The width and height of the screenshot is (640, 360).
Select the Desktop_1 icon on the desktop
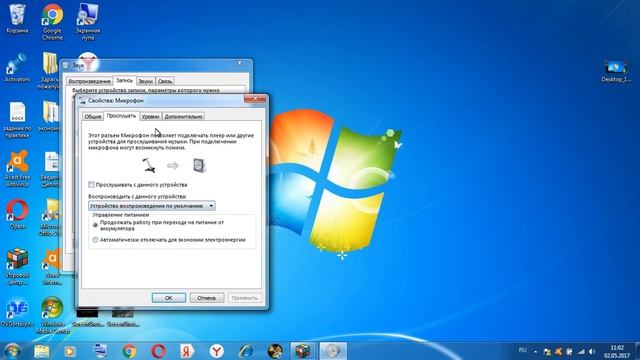[616, 71]
